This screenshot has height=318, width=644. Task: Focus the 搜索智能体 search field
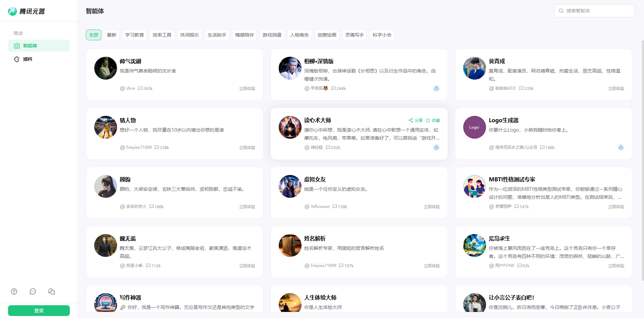pyautogui.click(x=598, y=11)
